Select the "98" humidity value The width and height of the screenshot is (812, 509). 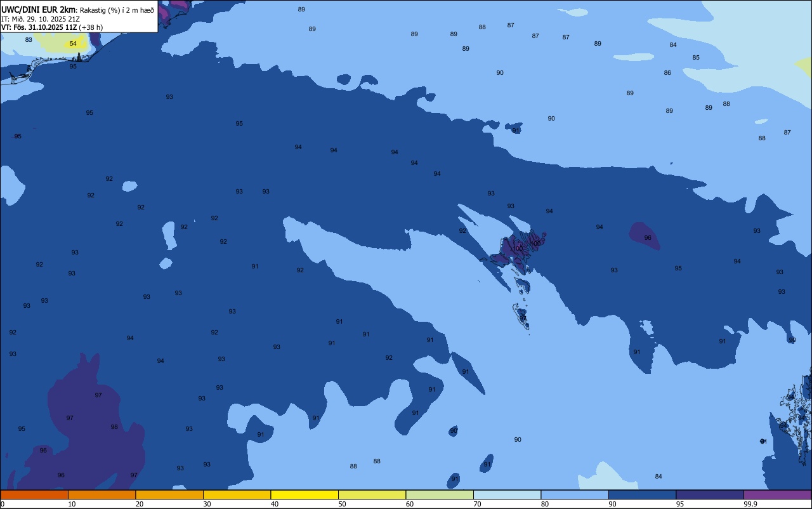click(114, 427)
